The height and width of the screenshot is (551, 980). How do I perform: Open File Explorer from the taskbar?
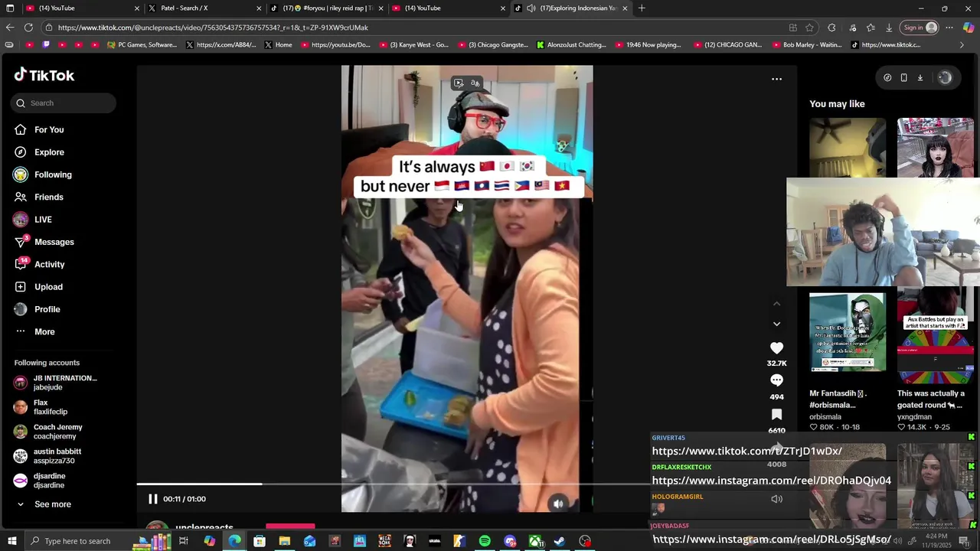coord(284,541)
